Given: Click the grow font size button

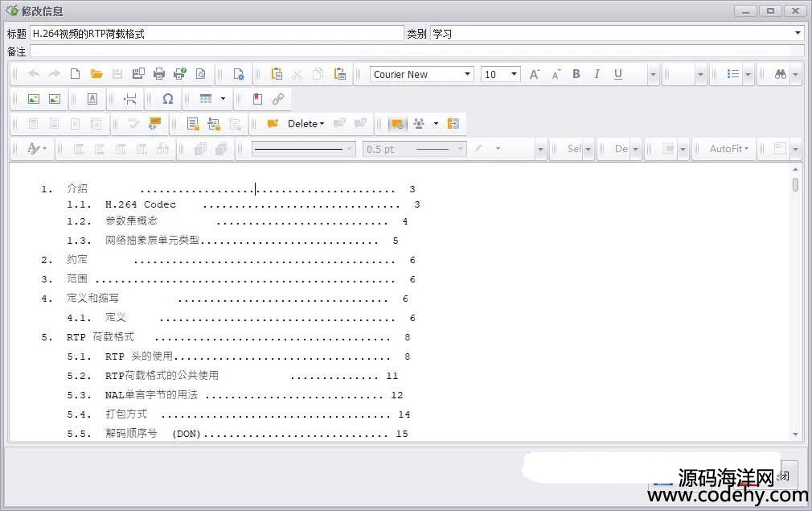Looking at the screenshot, I should pyautogui.click(x=534, y=74).
